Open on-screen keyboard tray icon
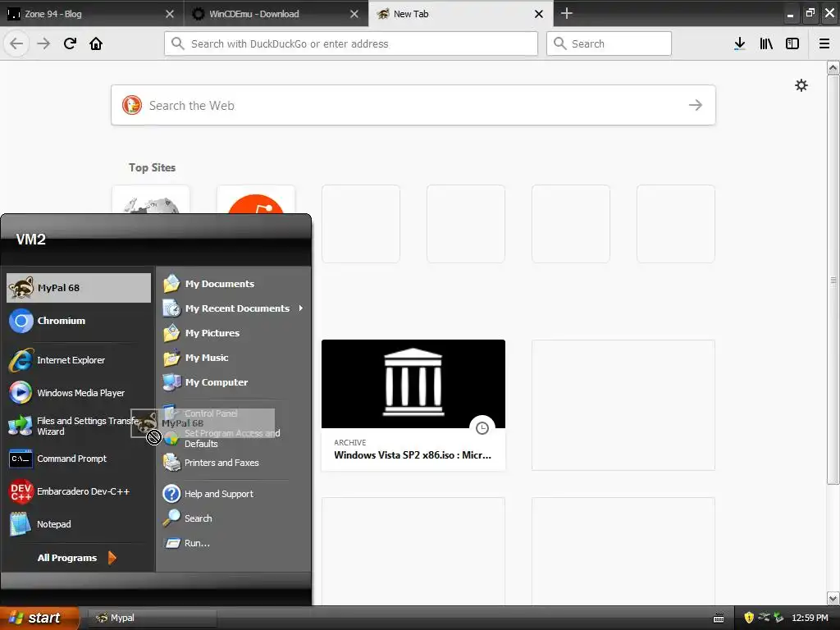Viewport: 840px width, 630px height. click(x=719, y=619)
